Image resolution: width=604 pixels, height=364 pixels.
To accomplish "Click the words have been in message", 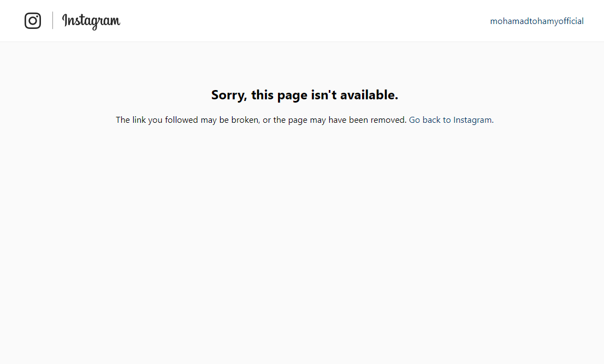I will pos(348,120).
